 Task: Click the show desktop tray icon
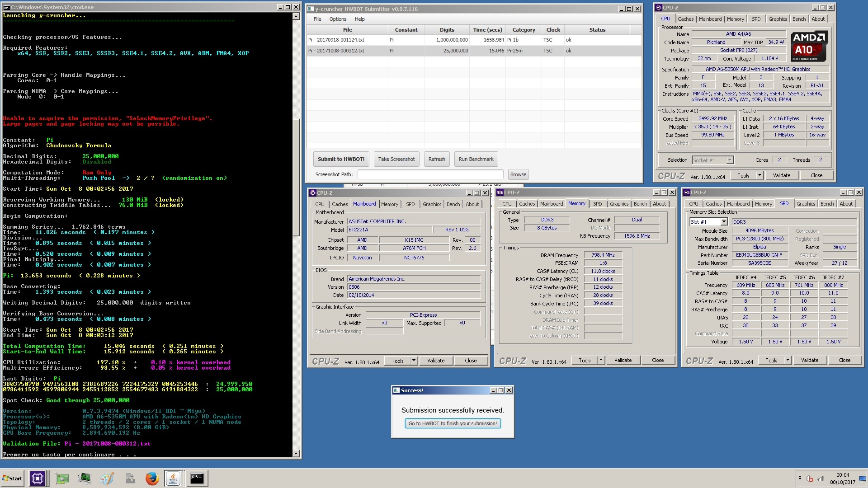(x=863, y=479)
